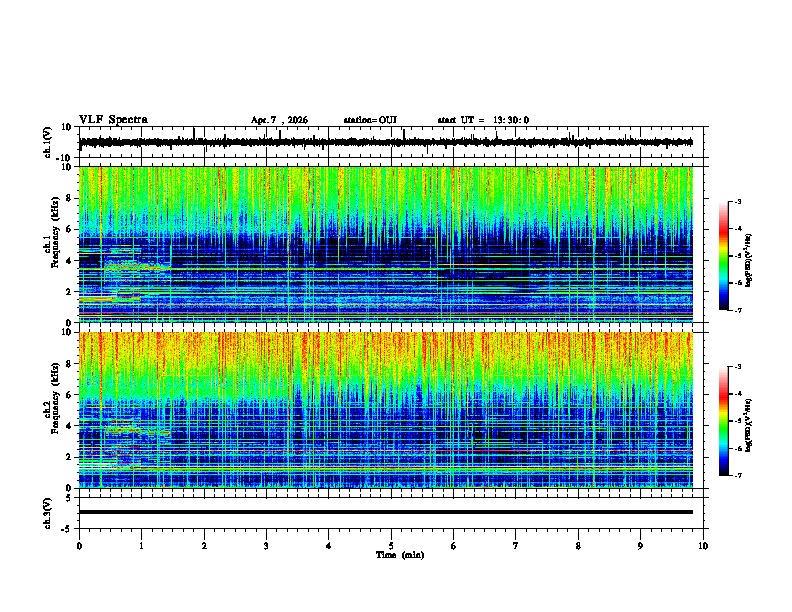The width and height of the screenshot is (792, 612).
Task: Click the "-7" tick on ch.2 colorbar
Action: click(738, 475)
